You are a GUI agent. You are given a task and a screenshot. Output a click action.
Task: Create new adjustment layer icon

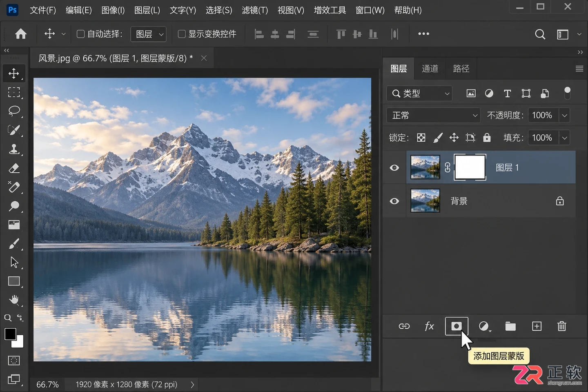pos(484,326)
